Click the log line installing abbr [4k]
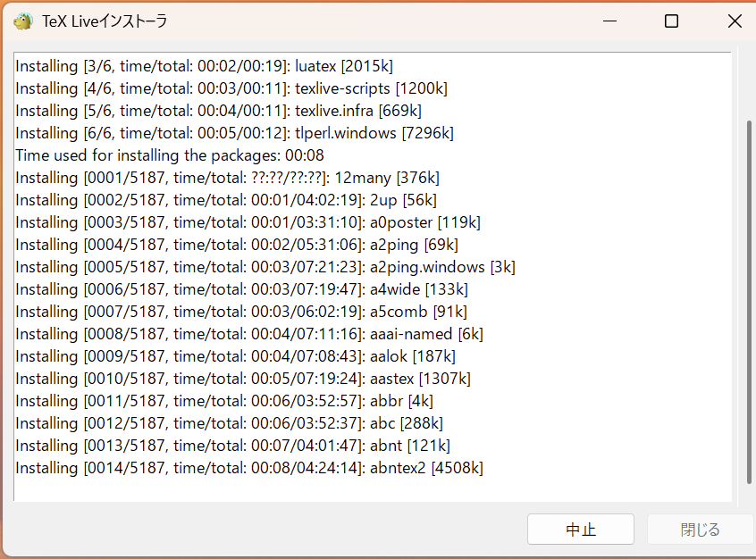This screenshot has height=559, width=756. pyautogui.click(x=224, y=401)
